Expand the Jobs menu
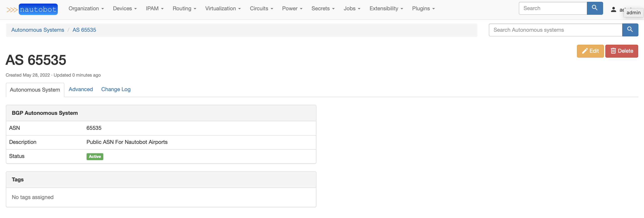The height and width of the screenshot is (218, 644). click(352, 8)
